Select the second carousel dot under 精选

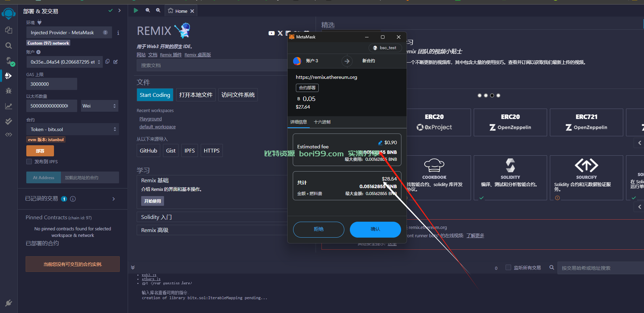point(486,95)
